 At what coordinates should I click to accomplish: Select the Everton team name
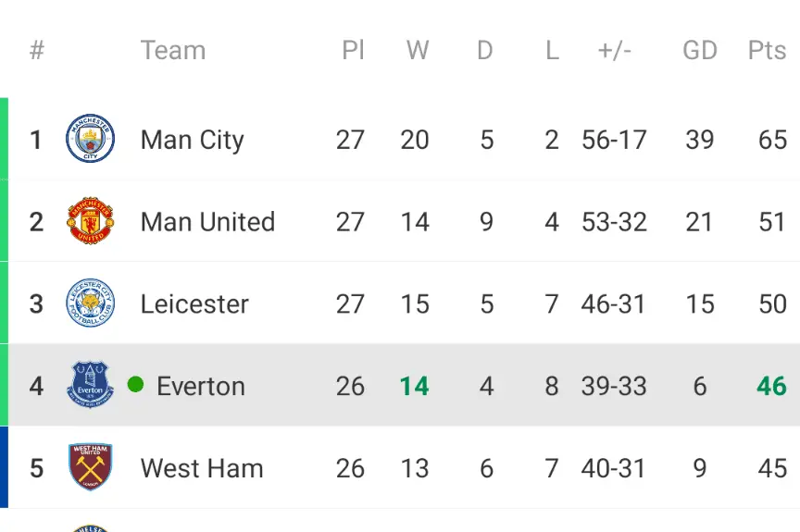[201, 386]
